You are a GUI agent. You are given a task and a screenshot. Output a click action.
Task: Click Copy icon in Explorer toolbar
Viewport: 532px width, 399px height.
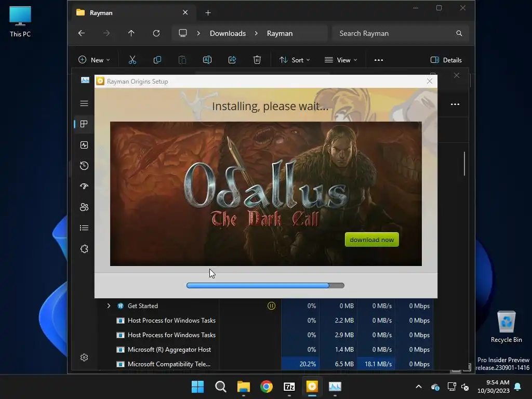pos(157,60)
